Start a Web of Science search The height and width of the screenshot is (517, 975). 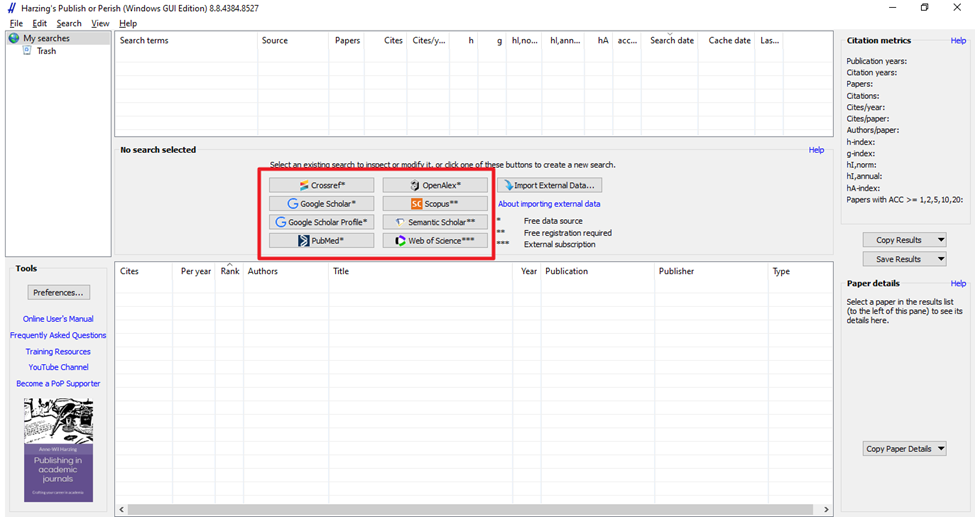pyautogui.click(x=435, y=241)
